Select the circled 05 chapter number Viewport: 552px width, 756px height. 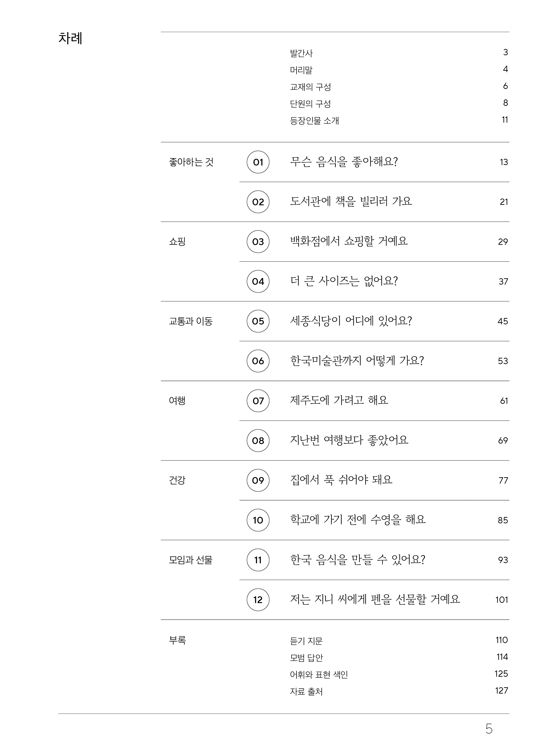coord(258,321)
